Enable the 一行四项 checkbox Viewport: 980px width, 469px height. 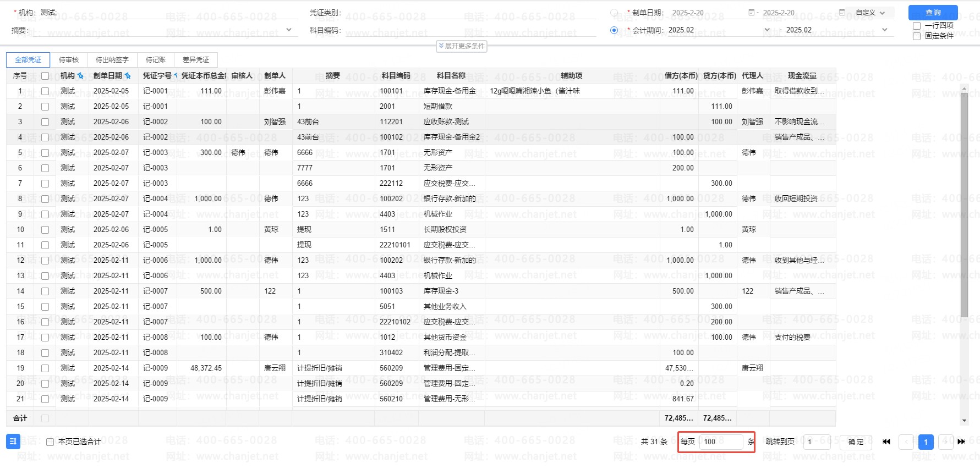[x=917, y=26]
